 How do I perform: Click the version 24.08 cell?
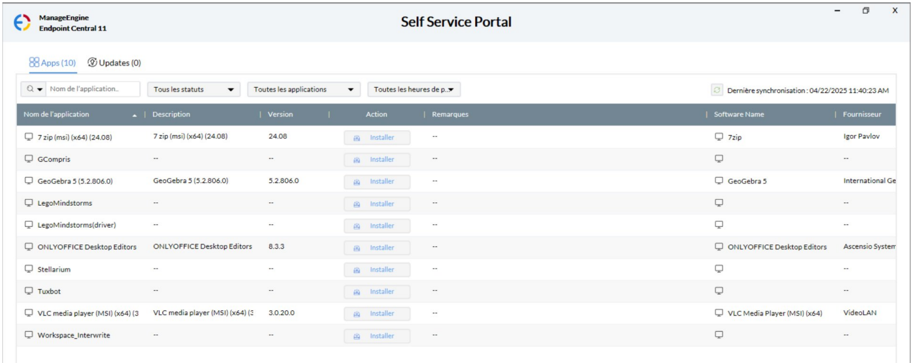click(x=278, y=137)
